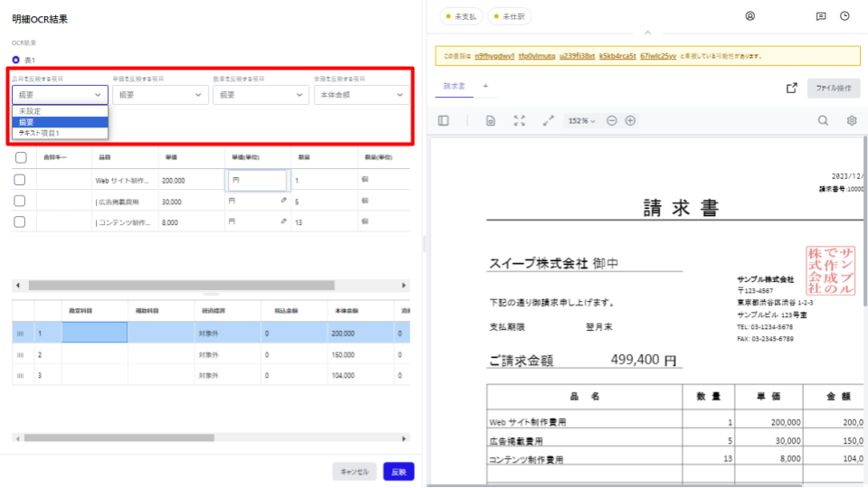This screenshot has height=488, width=868.
Task: Grab the drag handle of detail row 3
Action: [21, 376]
